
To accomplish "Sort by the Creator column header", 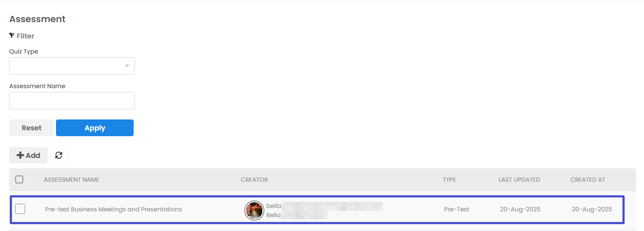I will [x=254, y=180].
